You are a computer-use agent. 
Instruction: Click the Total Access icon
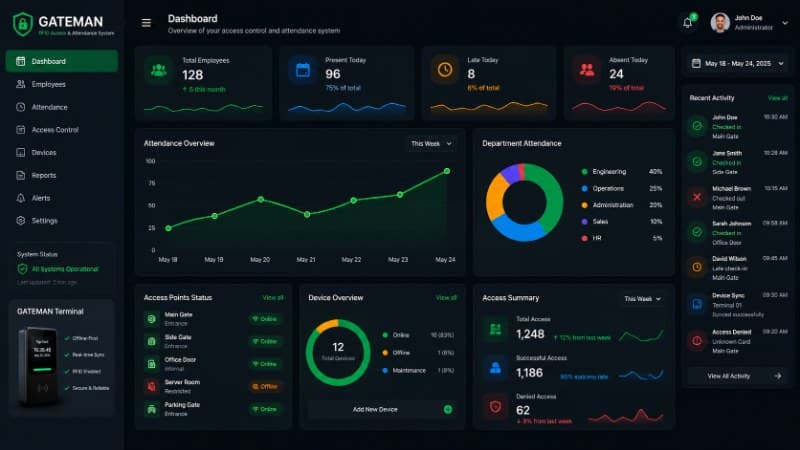point(495,329)
